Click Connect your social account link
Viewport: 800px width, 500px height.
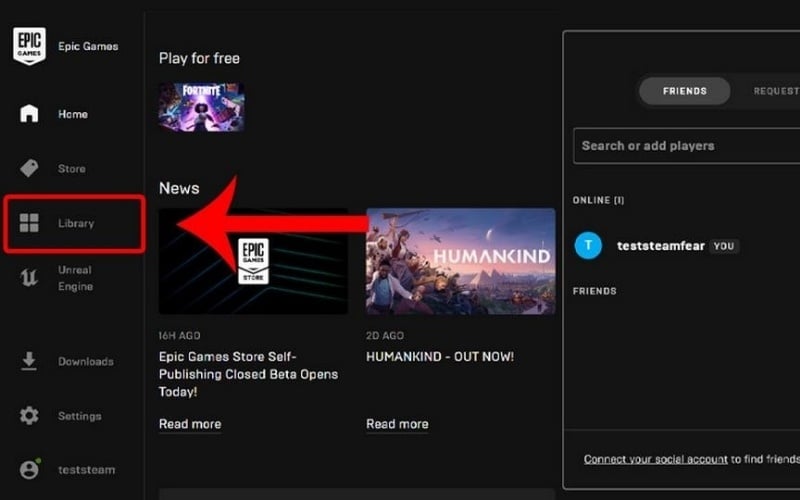click(655, 459)
